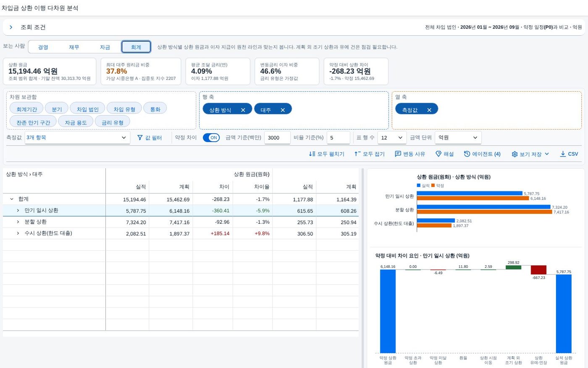Expand the 조회 조건 panel chevron
Image resolution: width=588 pixels, height=368 pixels.
[11, 27]
